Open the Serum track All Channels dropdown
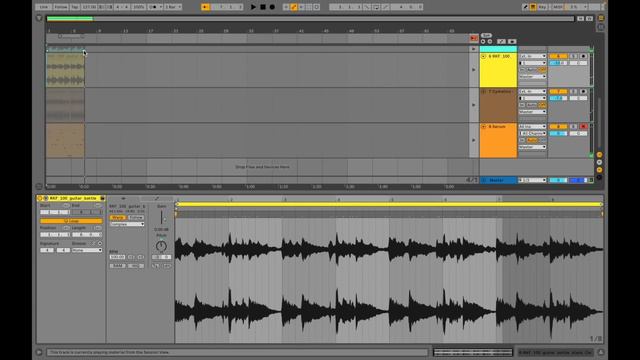 pyautogui.click(x=532, y=133)
